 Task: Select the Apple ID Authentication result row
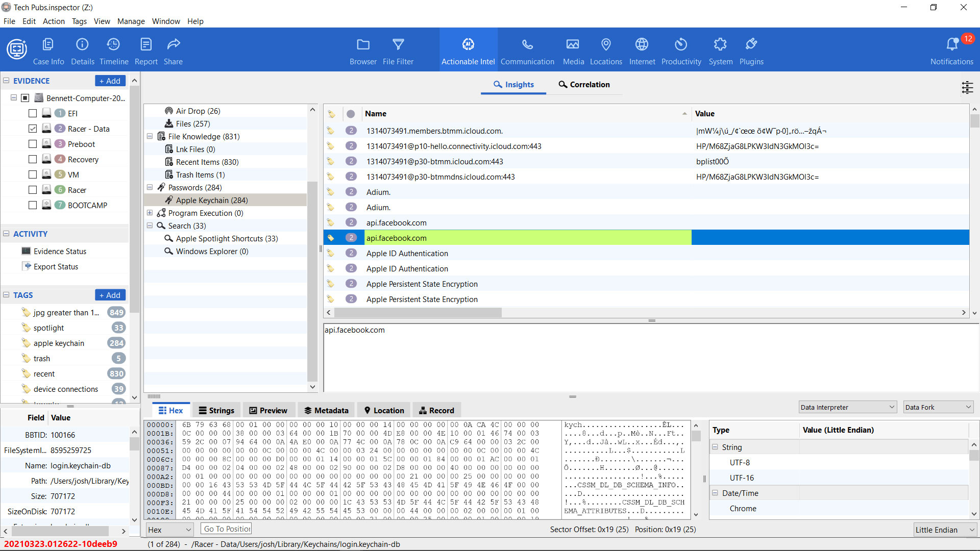[407, 253]
